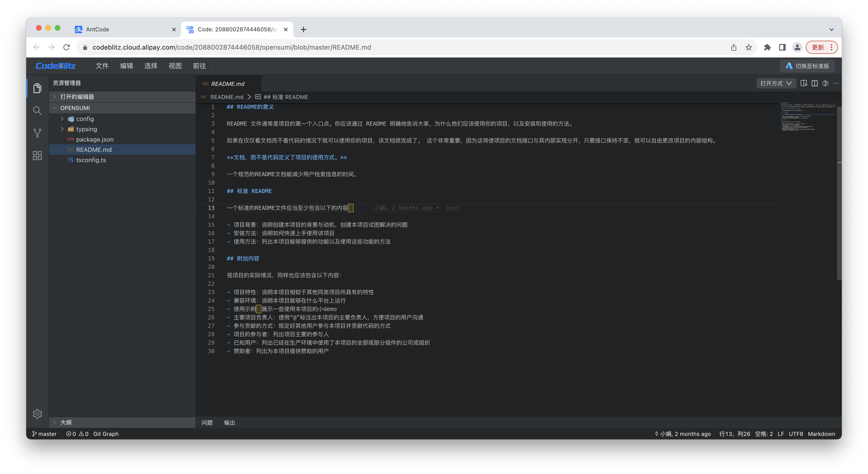Viewport: 868px width, 474px height.
Task: Select the Search icon in activity bar
Action: pos(37,111)
